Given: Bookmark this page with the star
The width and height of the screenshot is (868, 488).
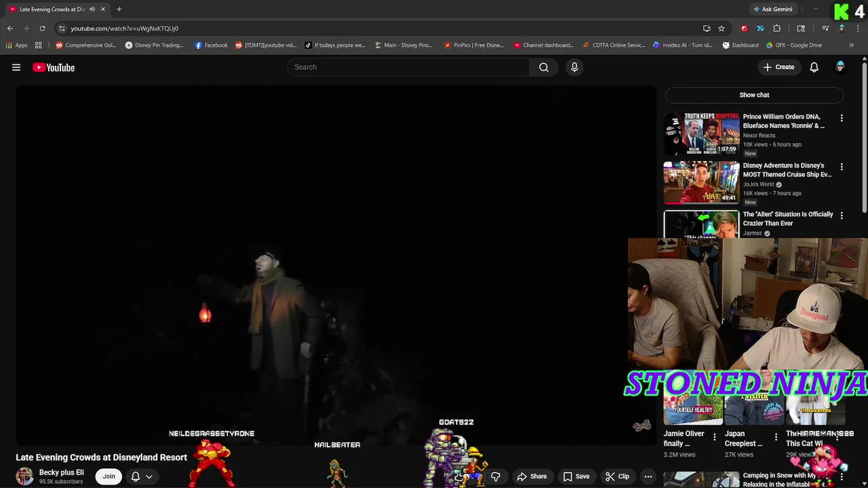Looking at the screenshot, I should point(722,28).
